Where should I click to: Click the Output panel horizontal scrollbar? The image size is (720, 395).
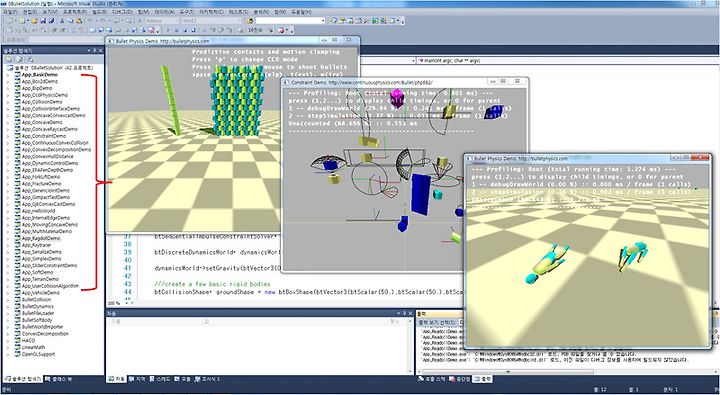567,371
